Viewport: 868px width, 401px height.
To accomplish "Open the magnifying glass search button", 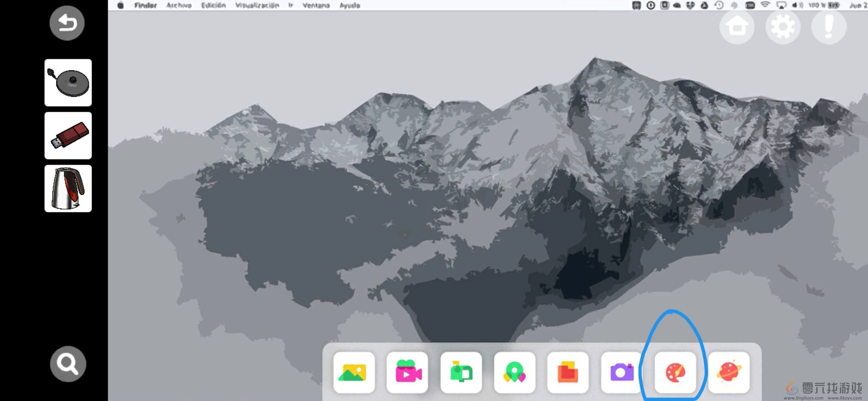I will (68, 364).
